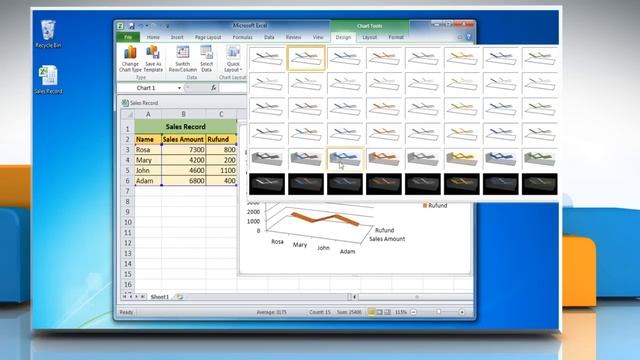The image size is (640, 360).
Task: Click the Sales Record title cell
Action: (x=186, y=127)
